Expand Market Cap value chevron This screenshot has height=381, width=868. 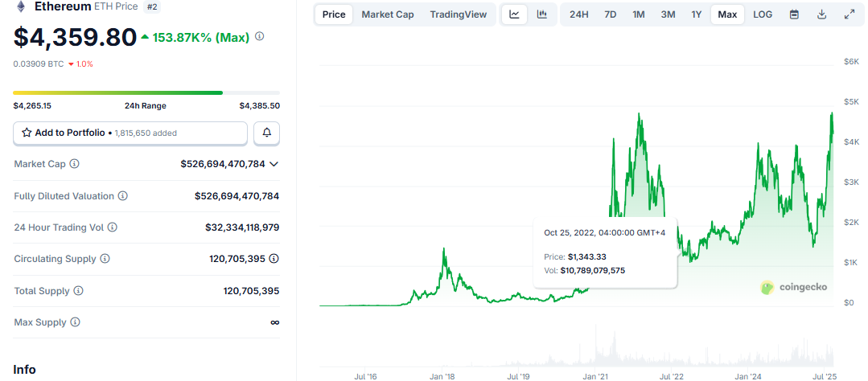[x=274, y=164]
